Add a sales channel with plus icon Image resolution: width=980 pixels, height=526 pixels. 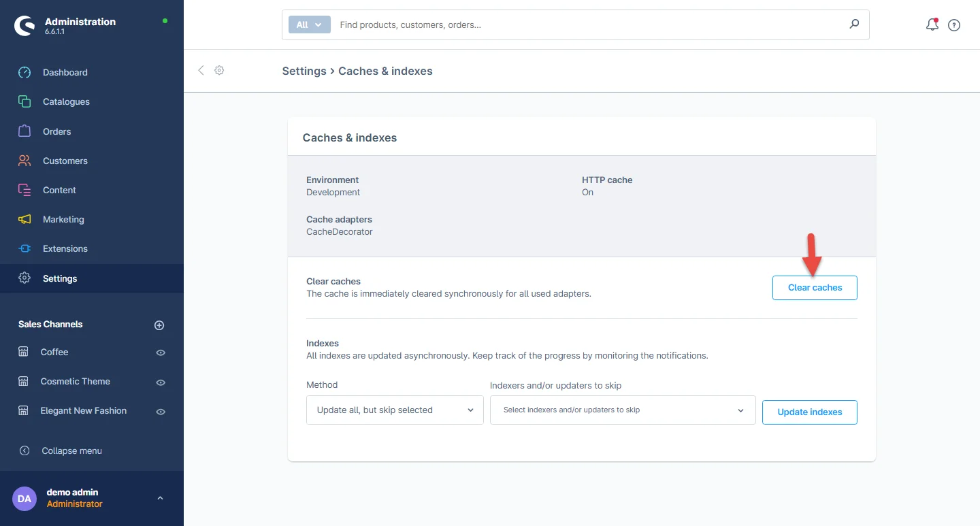159,325
